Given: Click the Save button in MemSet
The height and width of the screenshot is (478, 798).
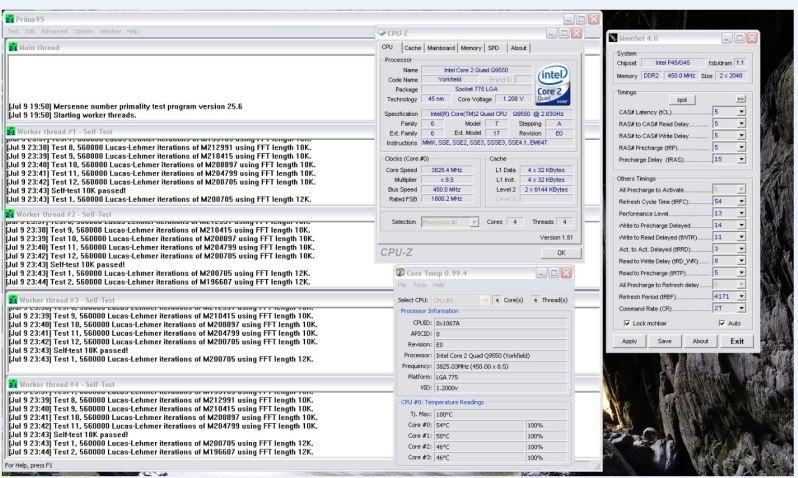Looking at the screenshot, I should coord(664,341).
